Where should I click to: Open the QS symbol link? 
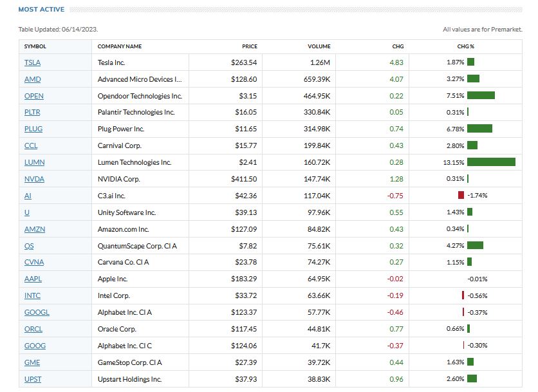point(30,246)
